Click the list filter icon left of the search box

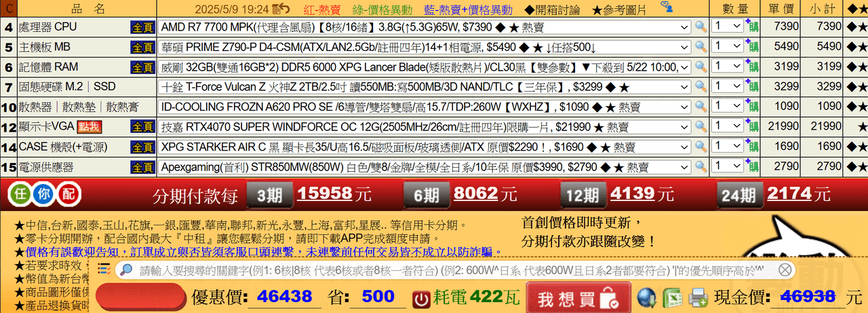click(104, 270)
